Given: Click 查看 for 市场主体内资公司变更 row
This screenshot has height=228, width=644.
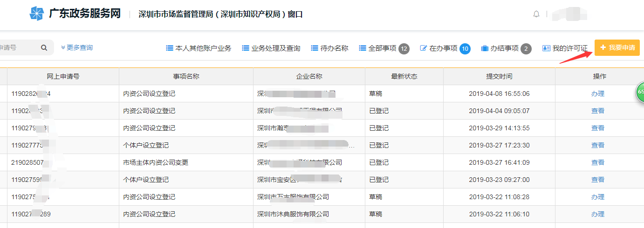Looking at the screenshot, I should click(597, 162).
